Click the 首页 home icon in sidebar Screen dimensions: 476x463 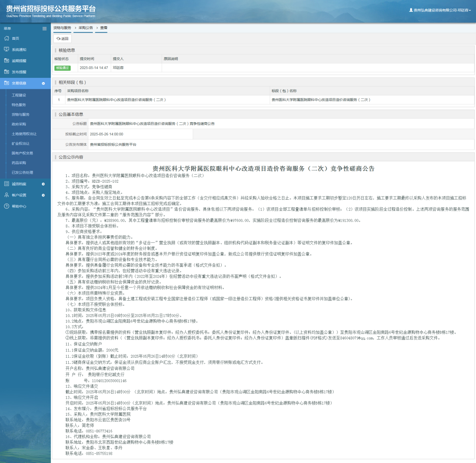(x=6, y=38)
